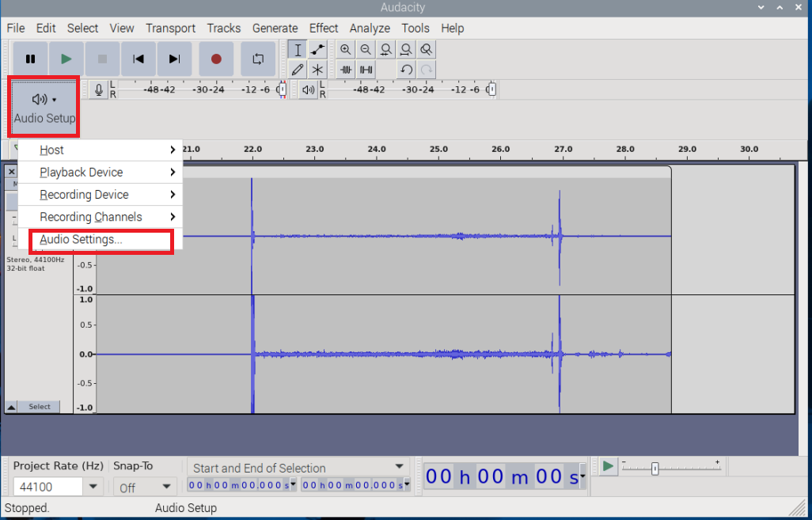Open the audio position time format arrow
This screenshot has width=812, height=520.
582,476
